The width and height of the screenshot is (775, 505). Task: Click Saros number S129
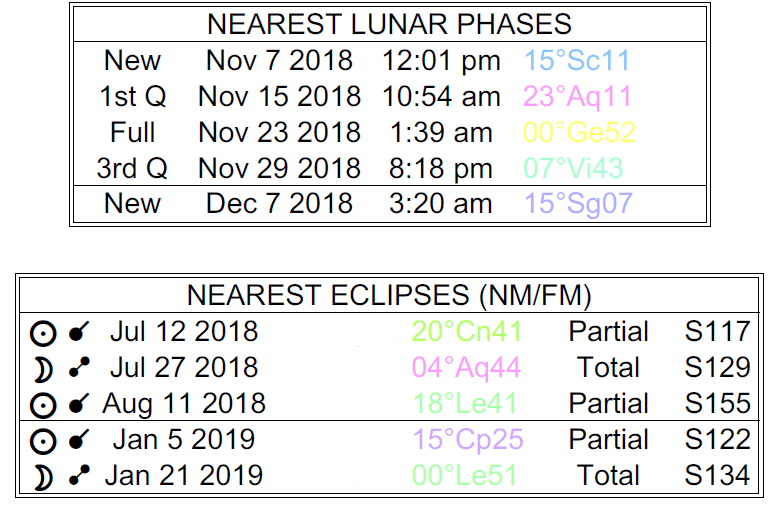click(717, 368)
